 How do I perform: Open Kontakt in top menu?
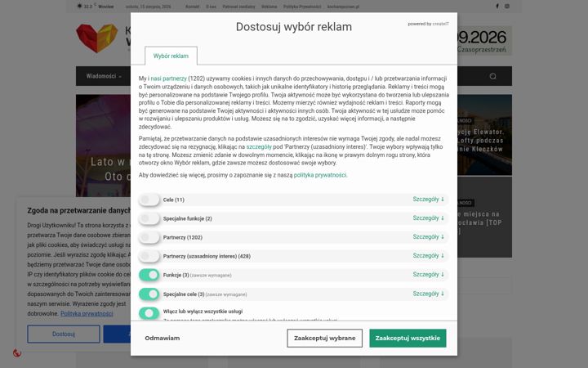tap(193, 7)
